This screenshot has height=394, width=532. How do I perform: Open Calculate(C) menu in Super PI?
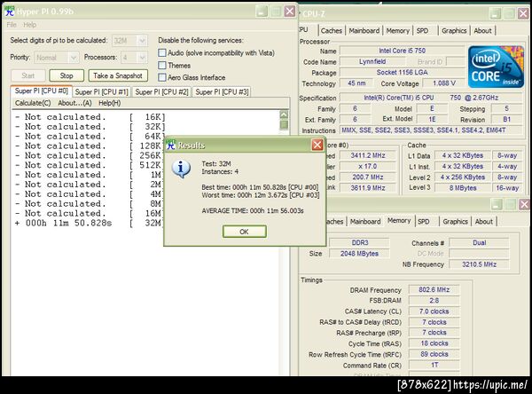point(33,103)
